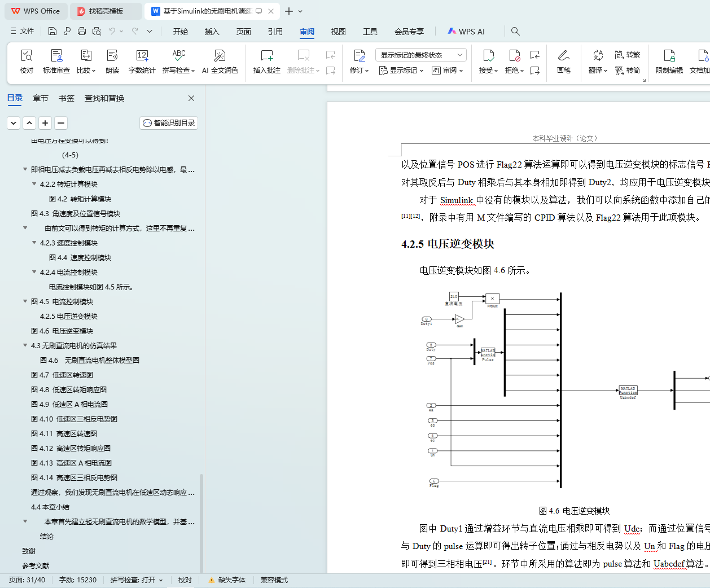Open the 校对 proofreading tool
The width and height of the screenshot is (710, 588).
[27, 62]
